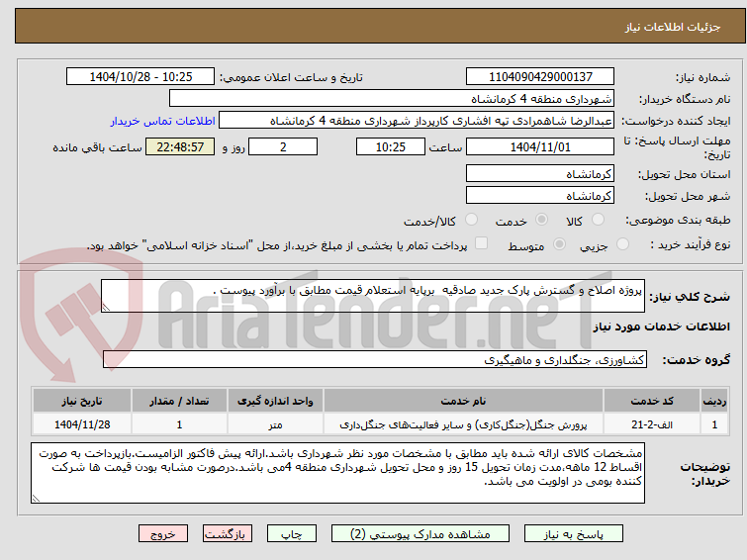Click the unit cell متر
747x560 pixels.
275,424
